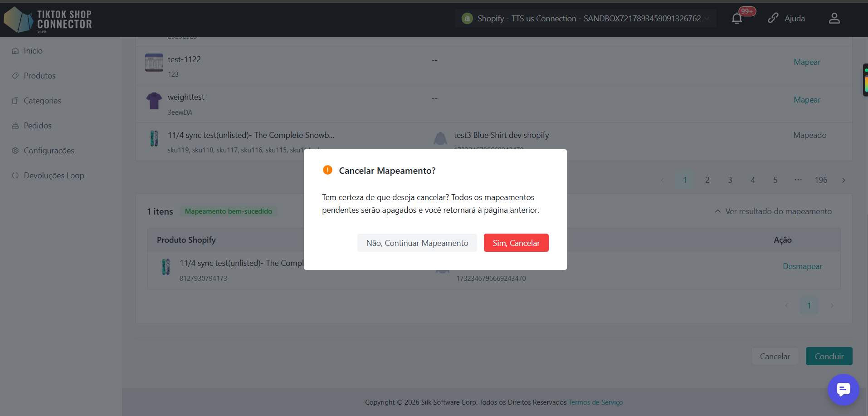This screenshot has width=868, height=416.
Task: Click the notifications bell icon
Action: coord(737,19)
